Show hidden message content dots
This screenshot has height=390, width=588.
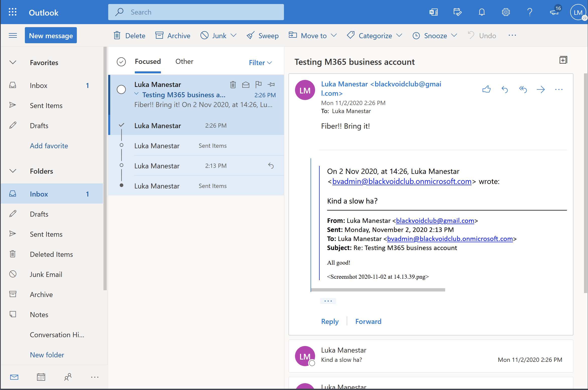328,301
